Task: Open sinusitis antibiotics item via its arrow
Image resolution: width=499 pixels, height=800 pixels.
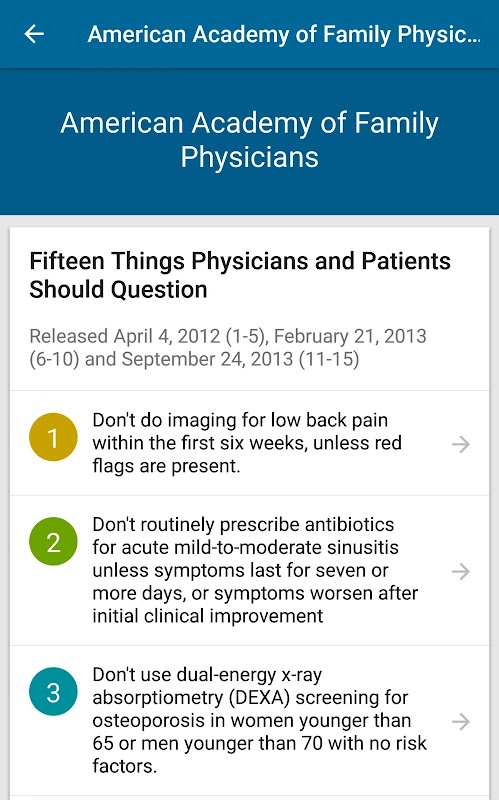Action: (x=461, y=571)
